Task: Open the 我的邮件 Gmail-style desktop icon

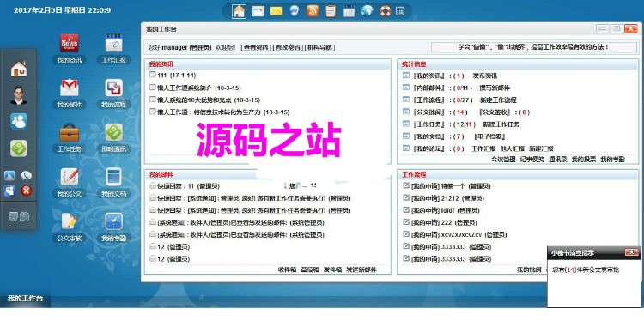Action: coord(69,88)
